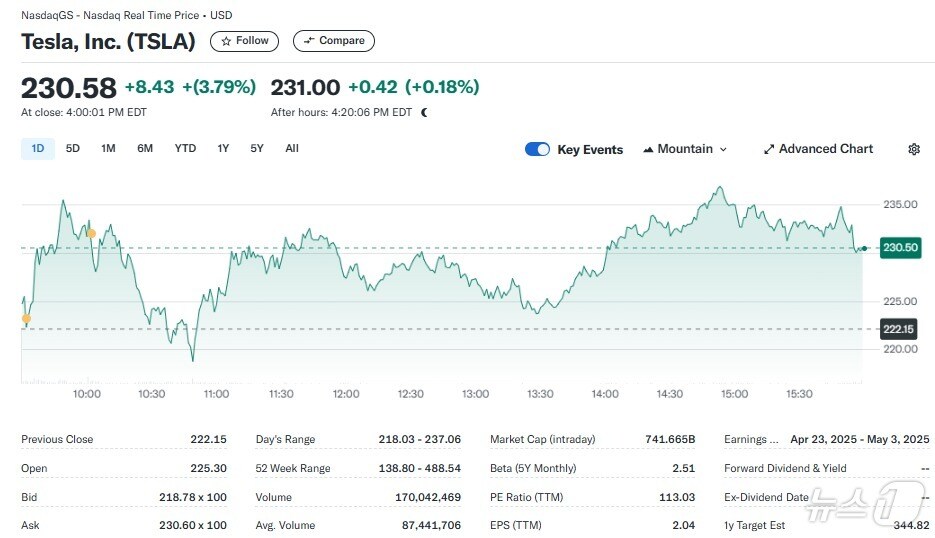Select the 6M range tab
The width and height of the screenshot is (935, 538).
(x=145, y=149)
